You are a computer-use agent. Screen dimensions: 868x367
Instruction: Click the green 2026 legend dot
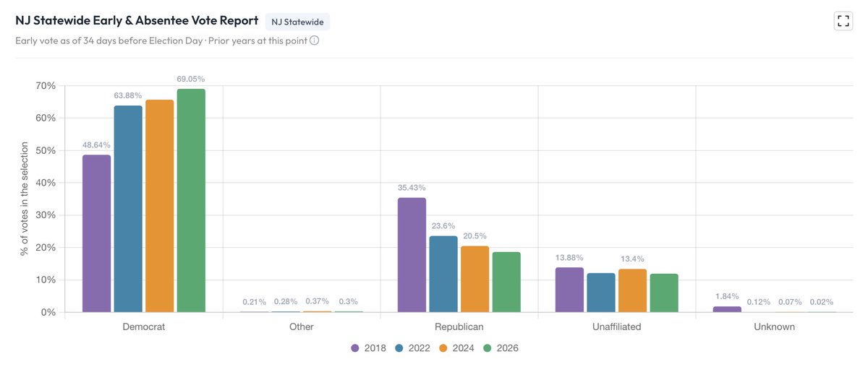pos(488,348)
